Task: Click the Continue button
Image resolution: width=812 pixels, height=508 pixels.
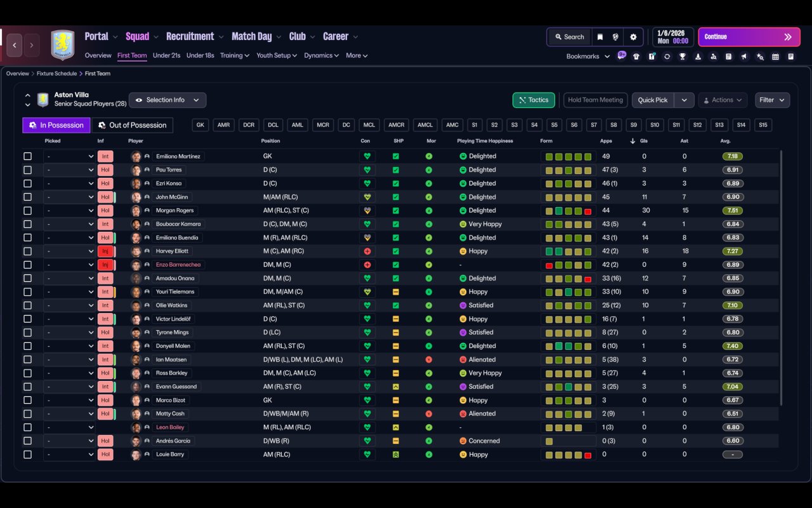Action: point(749,37)
